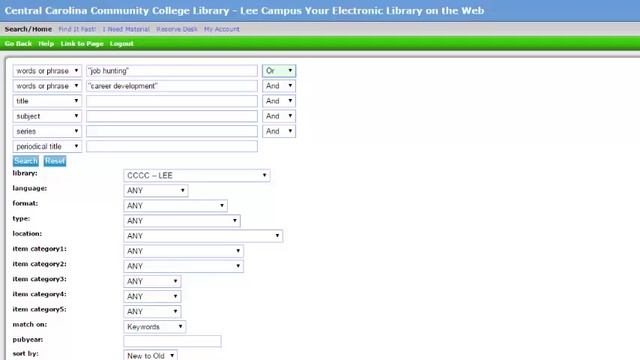Open the type dropdown
The image size is (640, 360).
[182, 221]
